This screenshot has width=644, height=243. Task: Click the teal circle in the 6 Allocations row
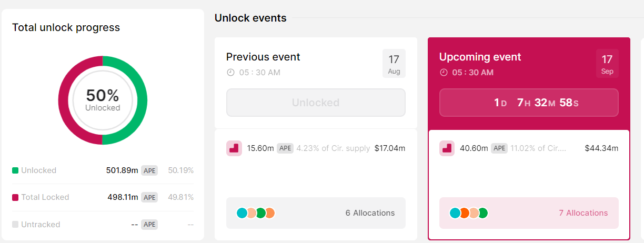(x=242, y=213)
